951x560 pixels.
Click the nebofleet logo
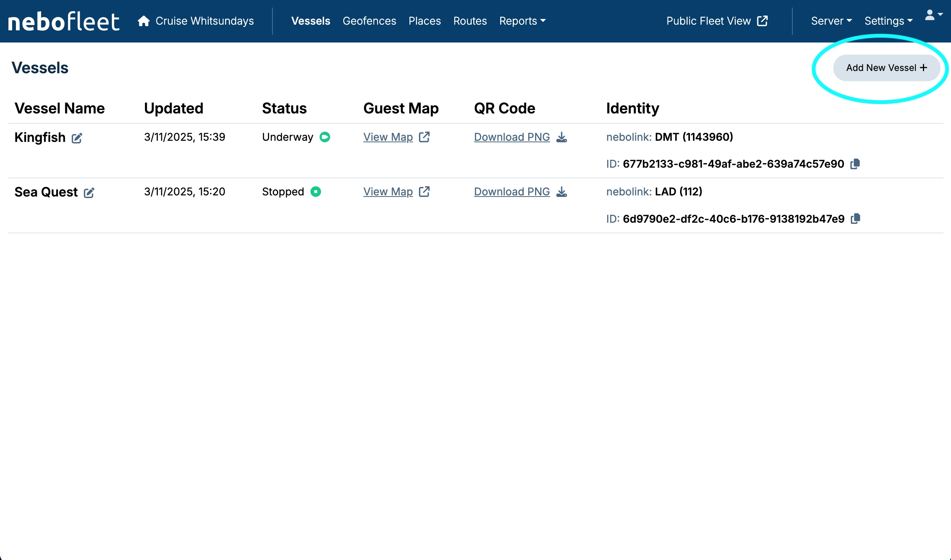point(64,22)
